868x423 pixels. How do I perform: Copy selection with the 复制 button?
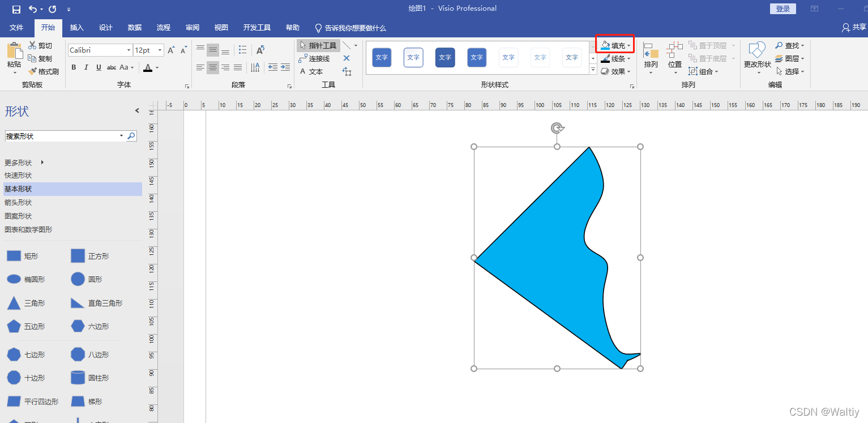[x=40, y=58]
